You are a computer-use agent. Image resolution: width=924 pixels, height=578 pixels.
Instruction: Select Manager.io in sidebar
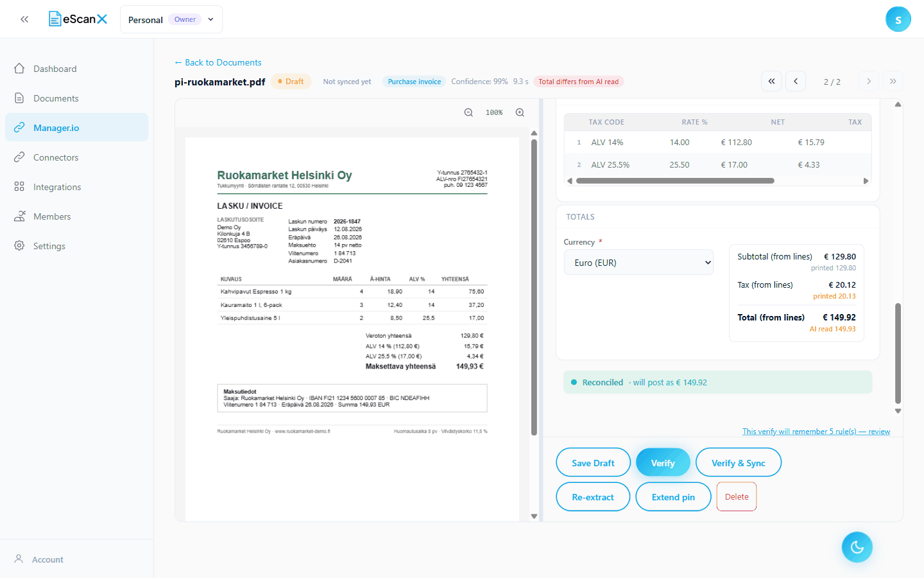click(77, 128)
